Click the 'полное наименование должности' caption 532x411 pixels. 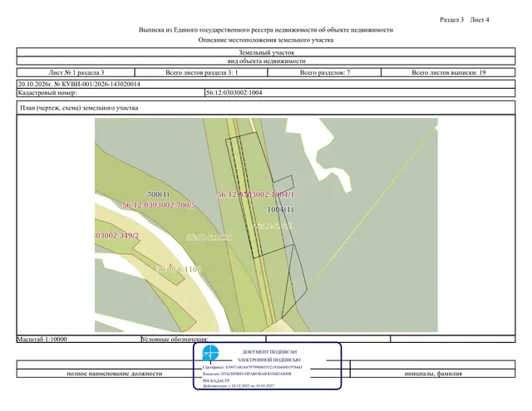115,374
